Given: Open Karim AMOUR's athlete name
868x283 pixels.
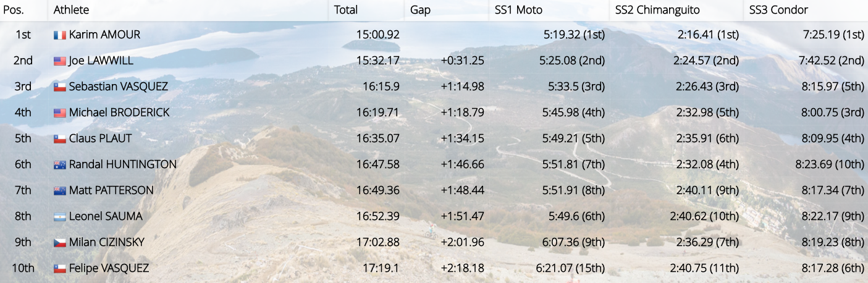Looking at the screenshot, I should coord(104,35).
